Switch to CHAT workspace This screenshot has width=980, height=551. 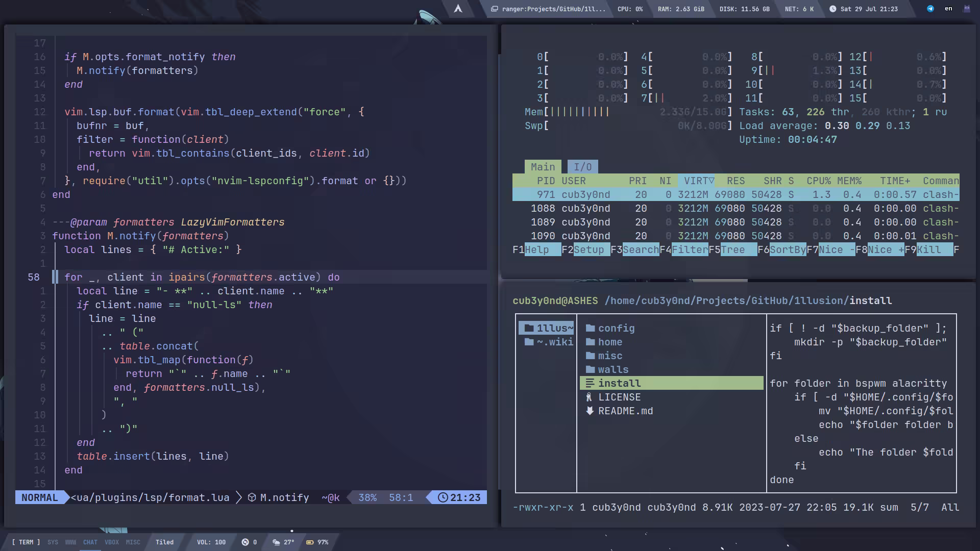tap(90, 542)
